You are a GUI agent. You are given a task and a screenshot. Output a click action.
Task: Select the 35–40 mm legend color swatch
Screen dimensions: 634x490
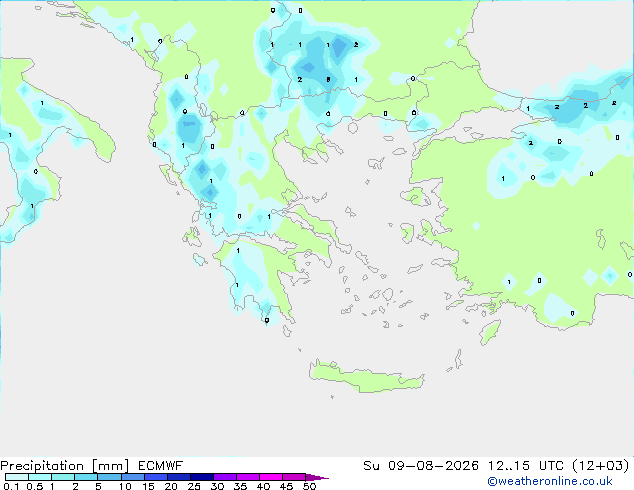pyautogui.click(x=247, y=477)
